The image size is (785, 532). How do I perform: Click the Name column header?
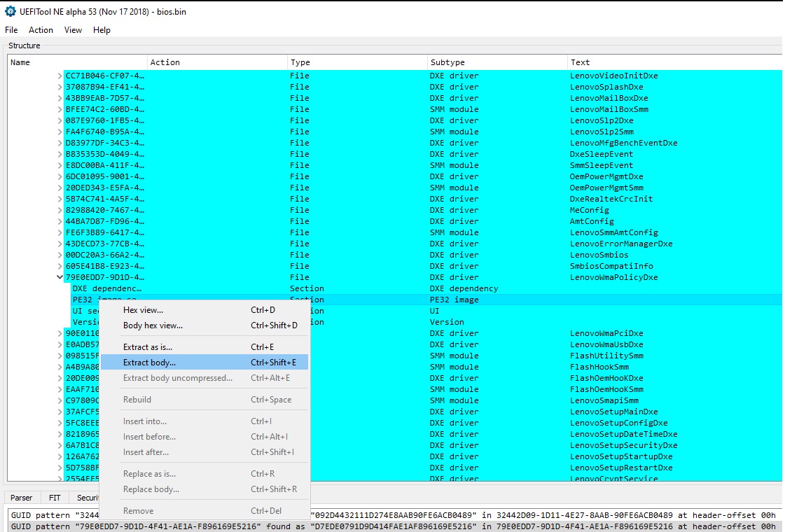[x=78, y=62]
